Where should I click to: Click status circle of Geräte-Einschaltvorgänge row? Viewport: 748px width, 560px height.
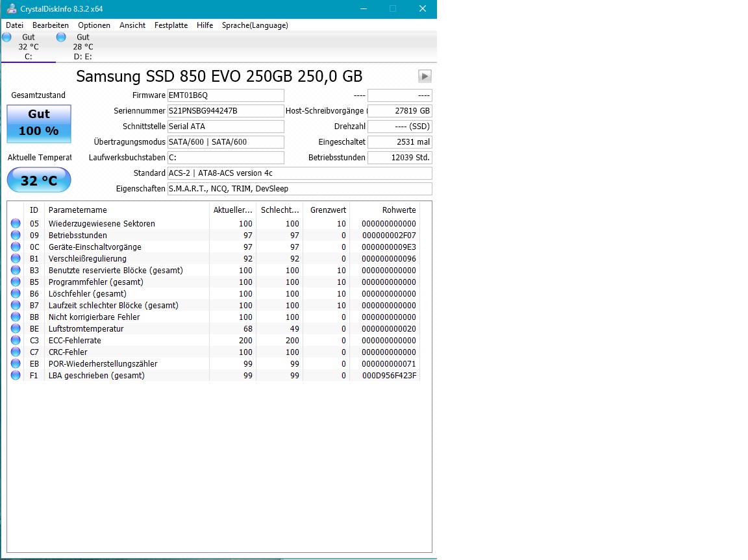(x=16, y=247)
